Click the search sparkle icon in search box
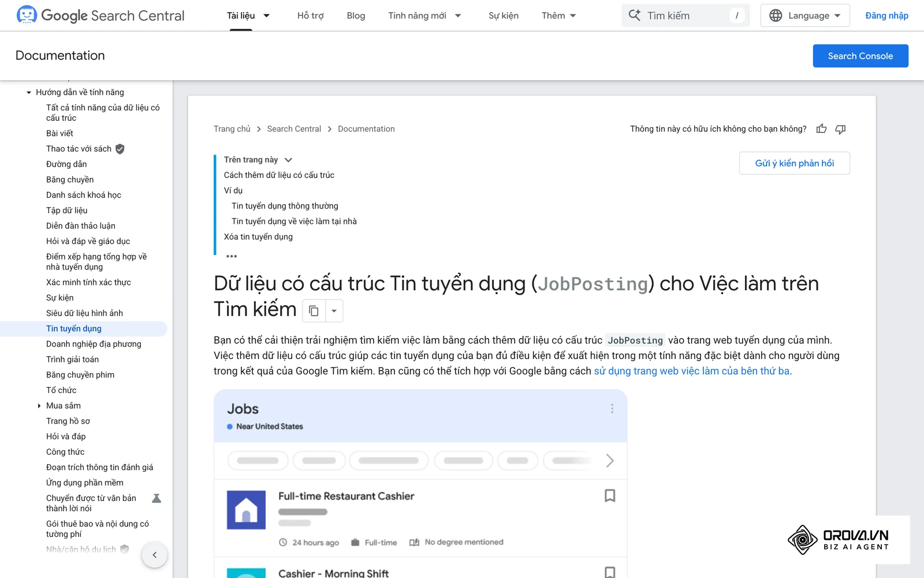The image size is (924, 578). pos(635,16)
